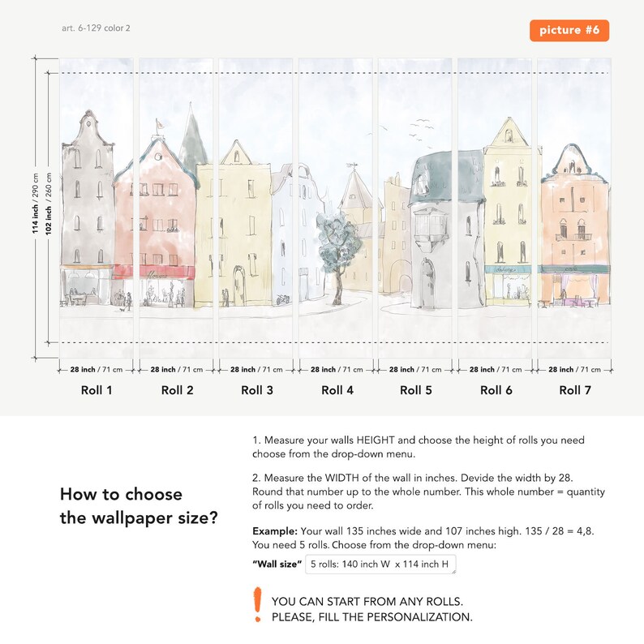Click the How to choose wallpaper size heading

pos(139,505)
